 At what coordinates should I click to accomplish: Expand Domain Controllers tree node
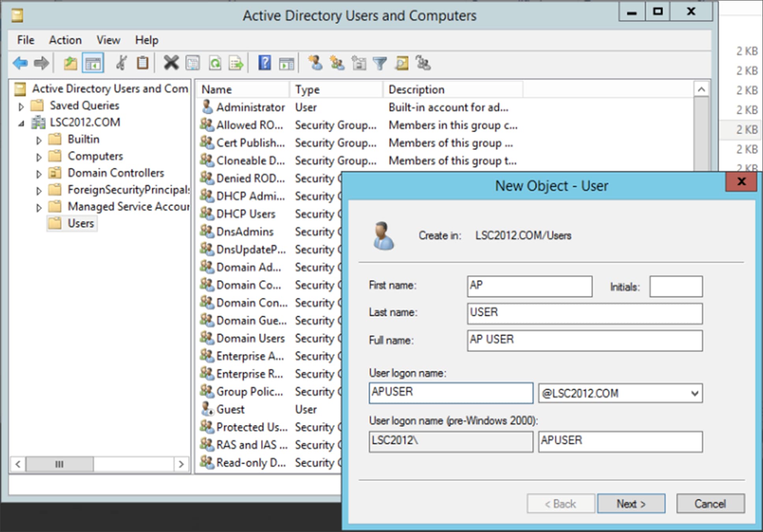39,174
